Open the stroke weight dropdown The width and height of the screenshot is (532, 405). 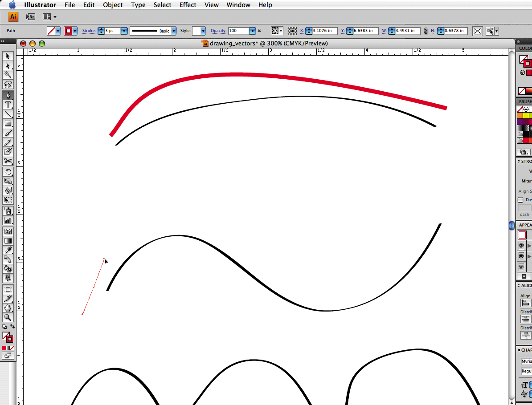click(124, 31)
